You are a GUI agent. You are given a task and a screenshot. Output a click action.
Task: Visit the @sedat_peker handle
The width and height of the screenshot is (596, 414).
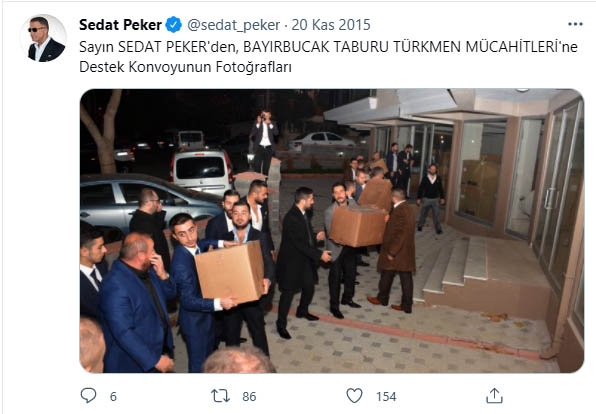tap(233, 25)
